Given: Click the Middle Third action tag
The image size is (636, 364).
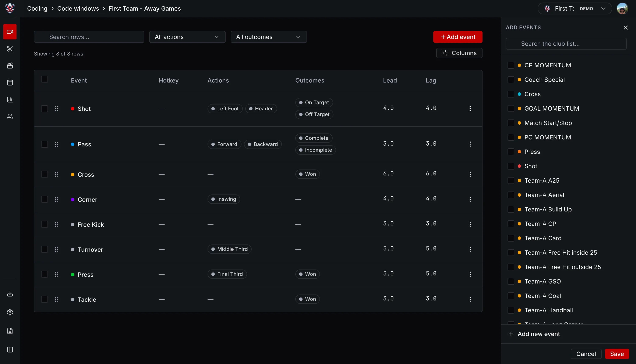Looking at the screenshot, I should [229, 249].
